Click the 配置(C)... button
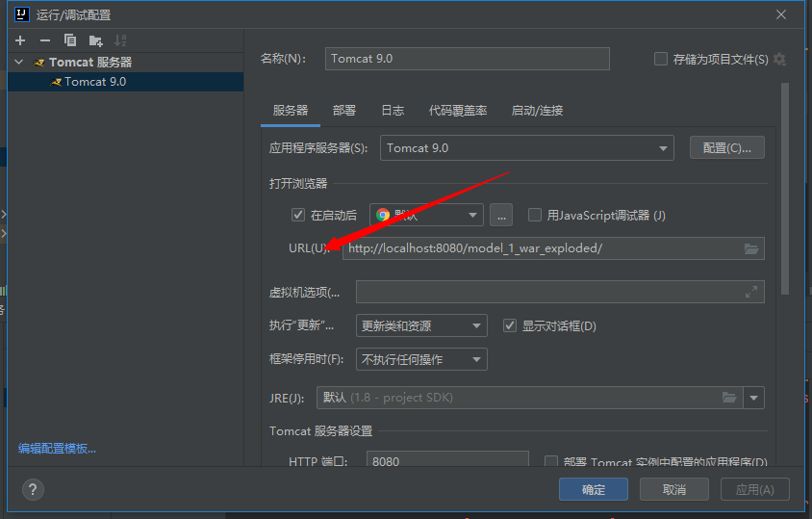Screen dimensions: 812x519 coord(727,148)
